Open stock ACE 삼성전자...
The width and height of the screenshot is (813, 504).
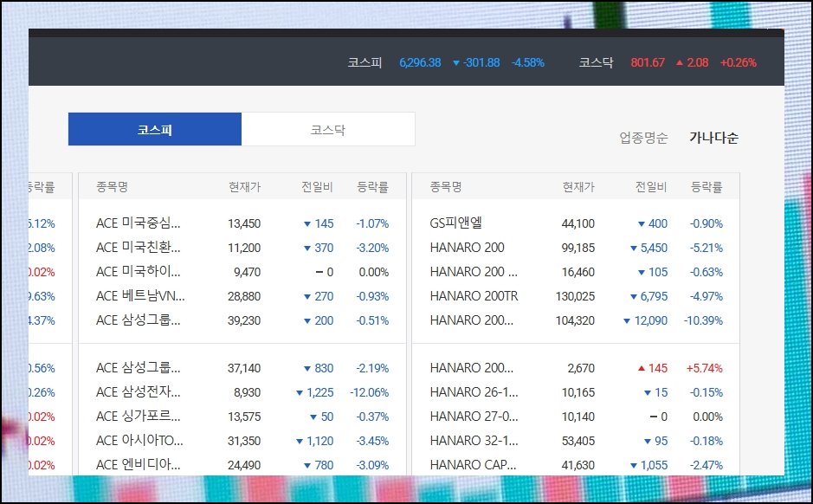(x=138, y=392)
